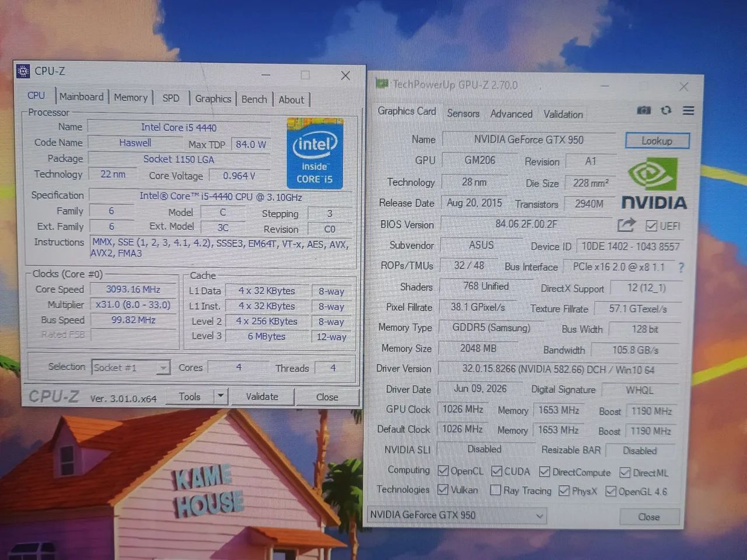This screenshot has width=747, height=560.
Task: Click the Shaders 768 Unified value
Action: pyautogui.click(x=486, y=286)
